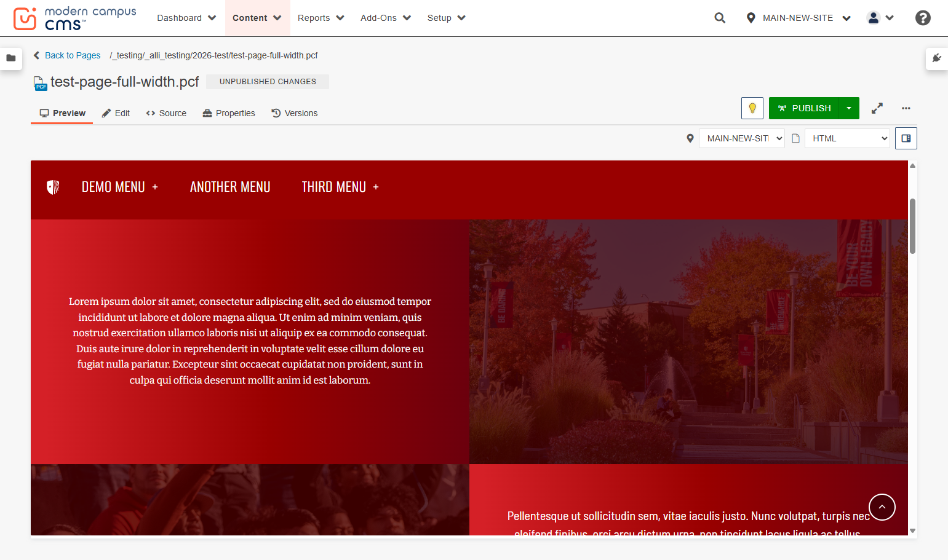948x560 pixels.
Task: Click the green PUBLISH button
Action: tap(804, 108)
